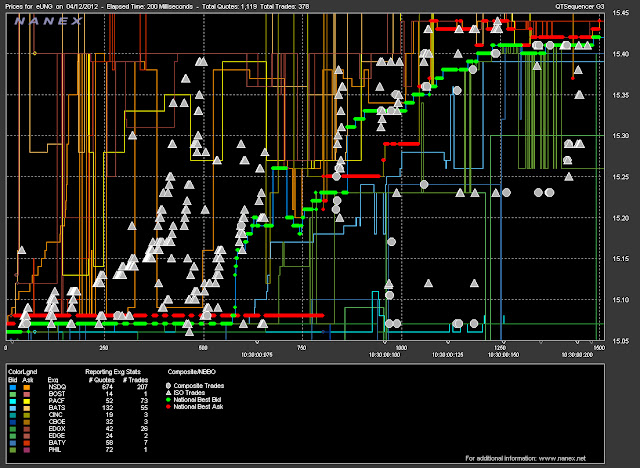
Task: Click the ColorLgnd heading
Action: [x=22, y=372]
